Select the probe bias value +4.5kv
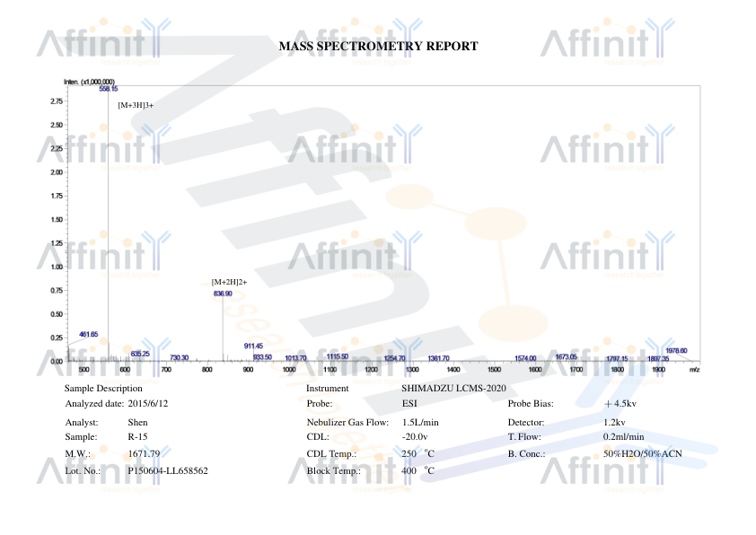756x535 pixels. tap(620, 404)
